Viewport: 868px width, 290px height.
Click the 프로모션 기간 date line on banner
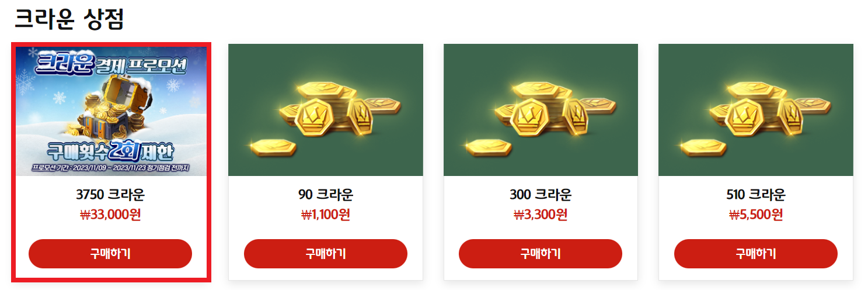[x=110, y=169]
